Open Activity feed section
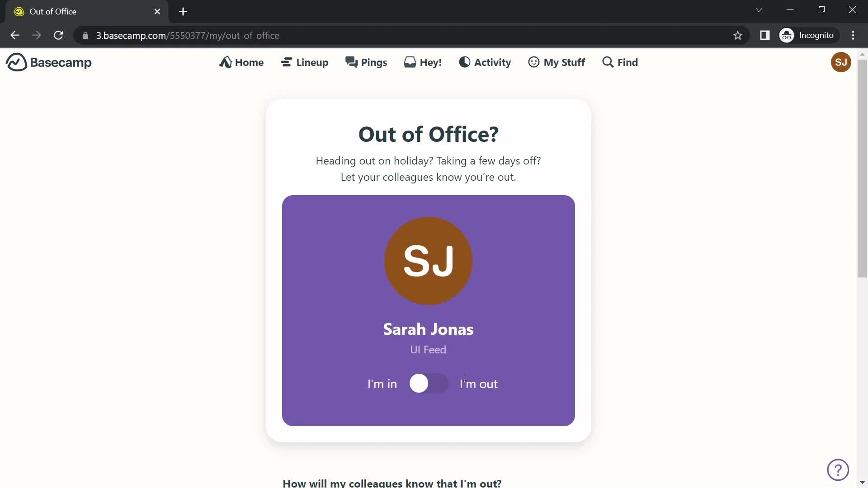868x488 pixels. pyautogui.click(x=485, y=62)
